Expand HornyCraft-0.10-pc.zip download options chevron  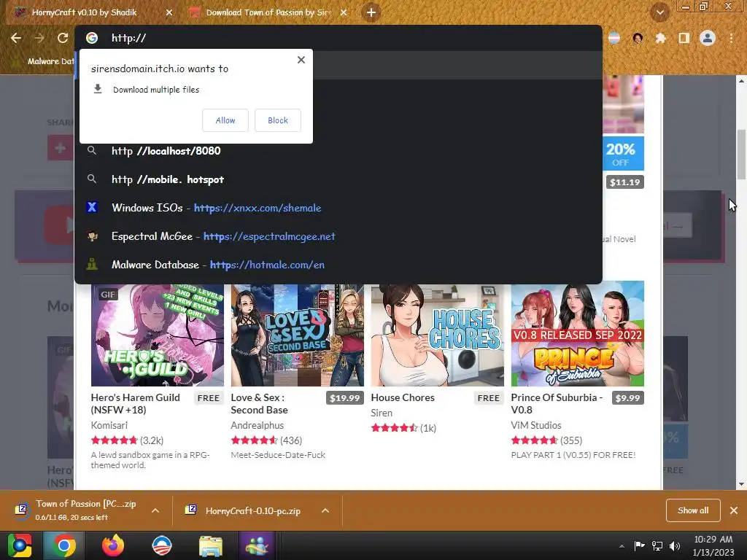pos(325,510)
